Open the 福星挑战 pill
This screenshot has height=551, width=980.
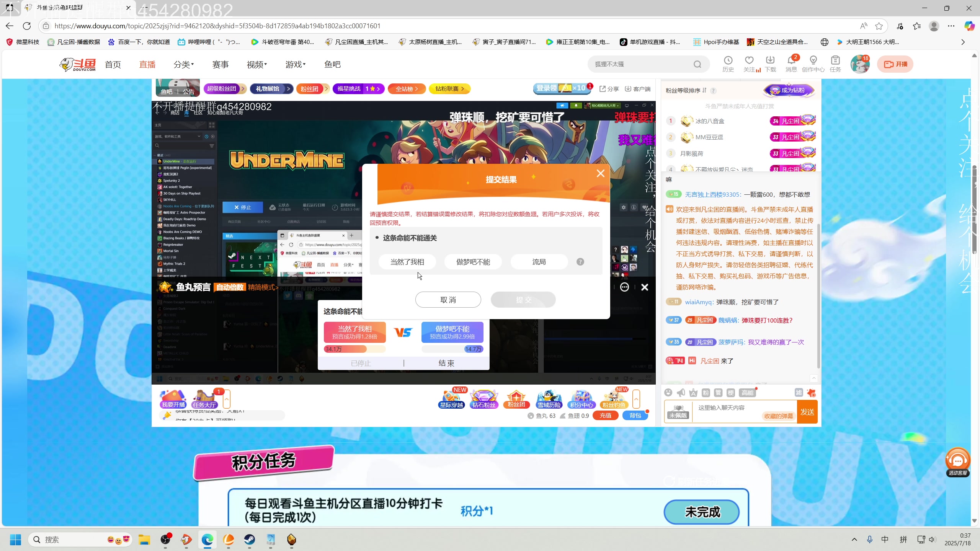click(x=359, y=89)
